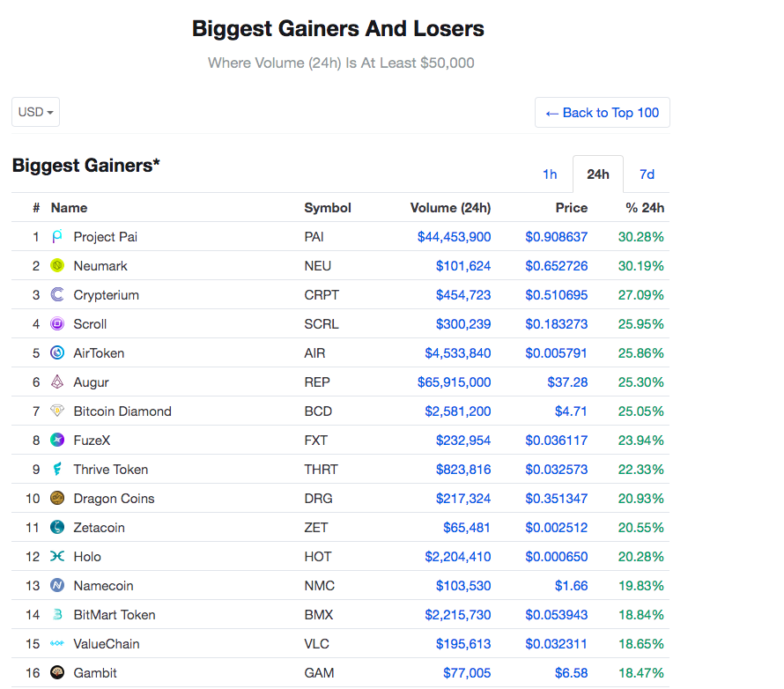Click the Thrive Token logo icon
The height and width of the screenshot is (689, 784).
point(57,469)
